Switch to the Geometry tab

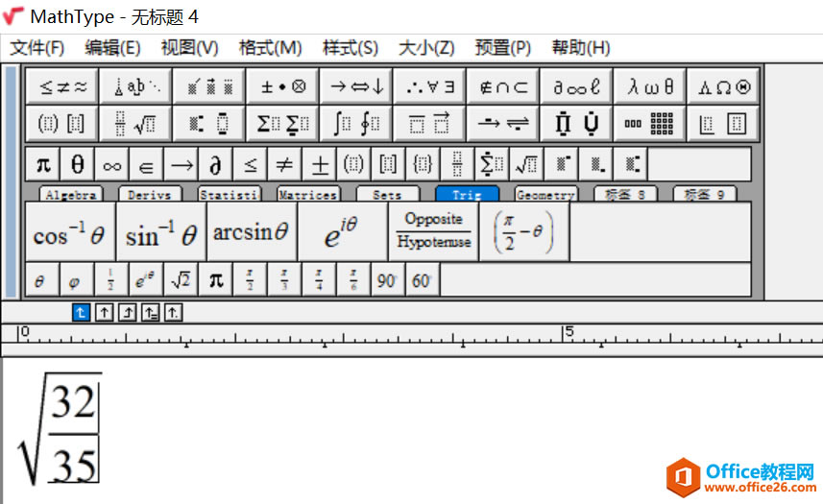(x=546, y=195)
